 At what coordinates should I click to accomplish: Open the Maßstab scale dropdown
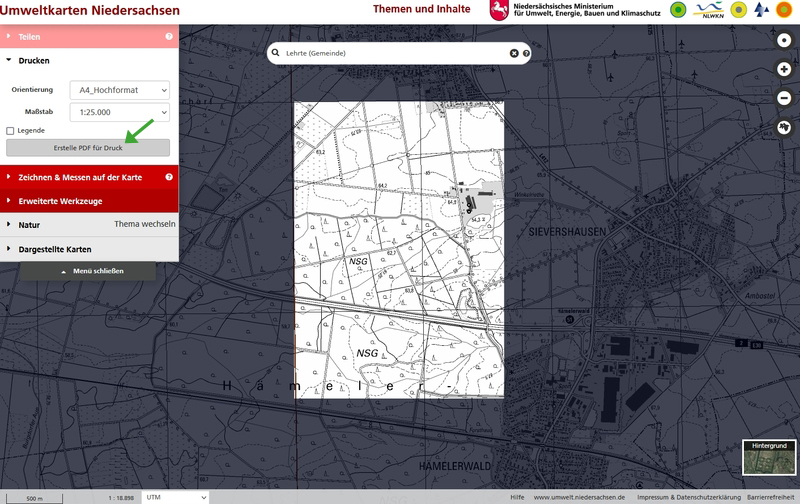(x=118, y=113)
